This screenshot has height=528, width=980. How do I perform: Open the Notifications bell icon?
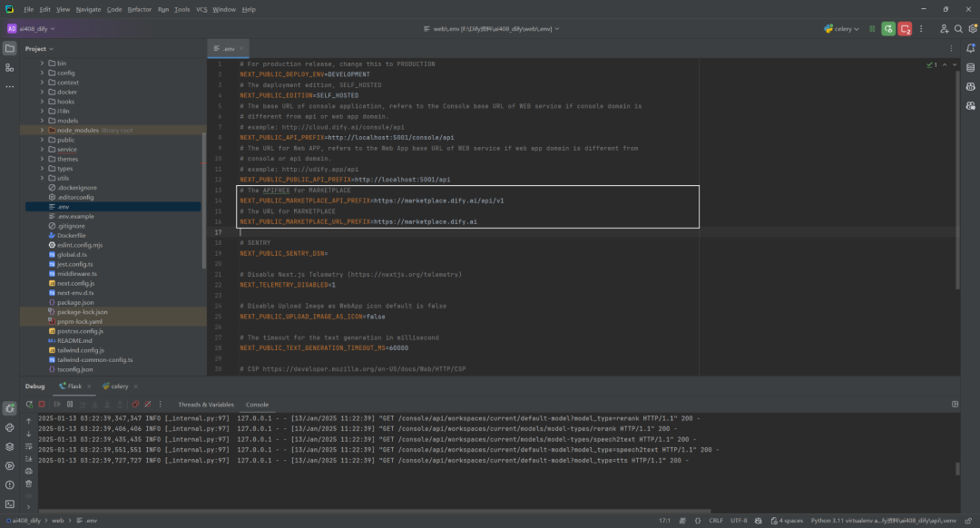click(971, 48)
